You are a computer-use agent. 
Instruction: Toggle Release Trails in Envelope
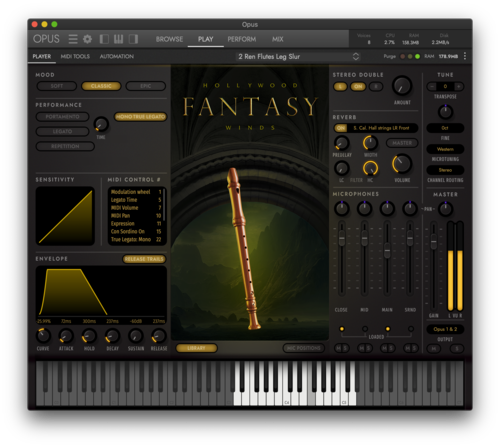(x=144, y=259)
